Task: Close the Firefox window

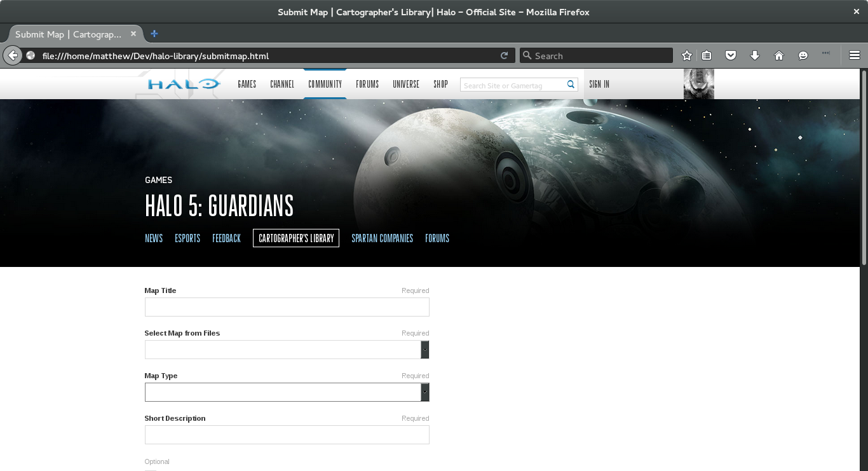Action: coord(857,11)
